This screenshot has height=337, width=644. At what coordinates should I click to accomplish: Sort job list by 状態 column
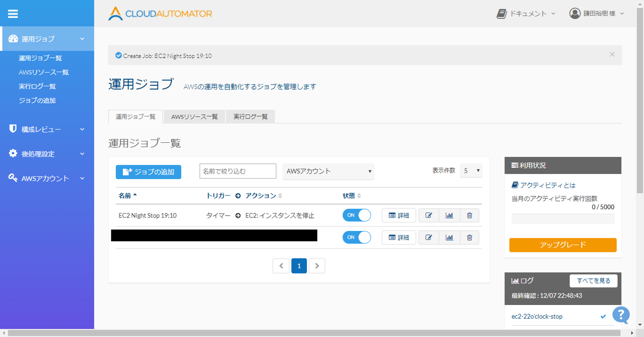[352, 196]
